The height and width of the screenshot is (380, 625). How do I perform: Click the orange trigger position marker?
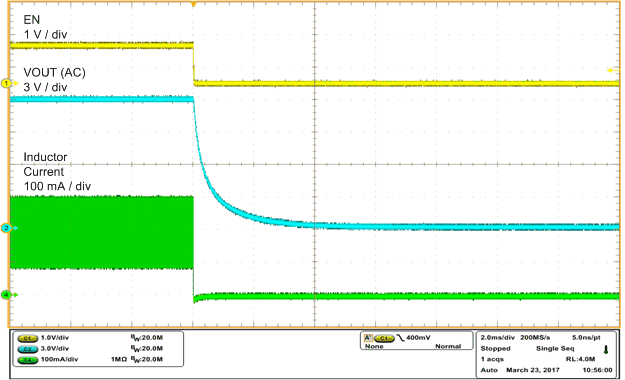click(194, 4)
